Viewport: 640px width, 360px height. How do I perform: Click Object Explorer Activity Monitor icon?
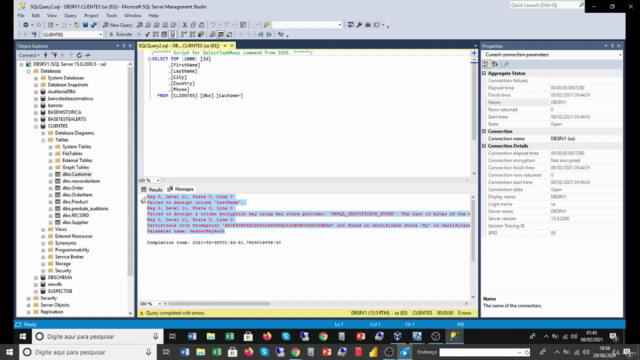[x=88, y=55]
